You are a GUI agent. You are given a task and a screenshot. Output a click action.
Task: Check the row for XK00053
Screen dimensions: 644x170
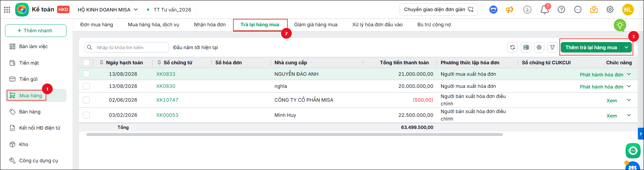pyautogui.click(x=86, y=115)
